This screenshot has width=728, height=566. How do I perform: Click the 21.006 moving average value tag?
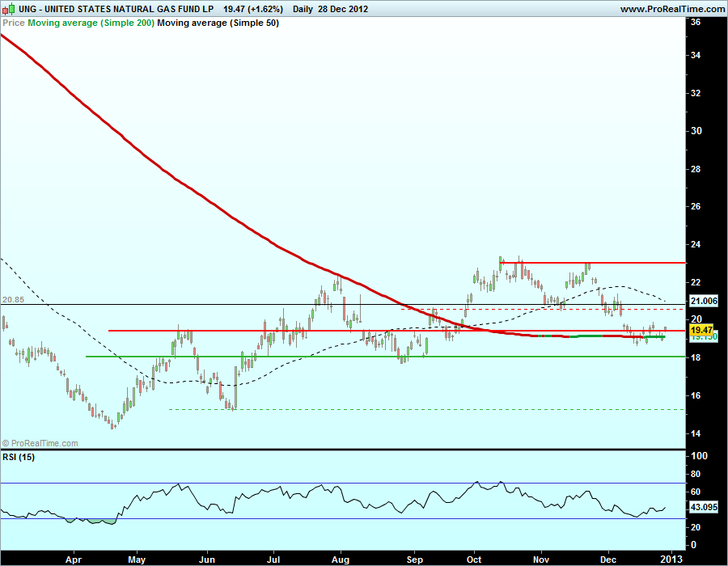[704, 301]
